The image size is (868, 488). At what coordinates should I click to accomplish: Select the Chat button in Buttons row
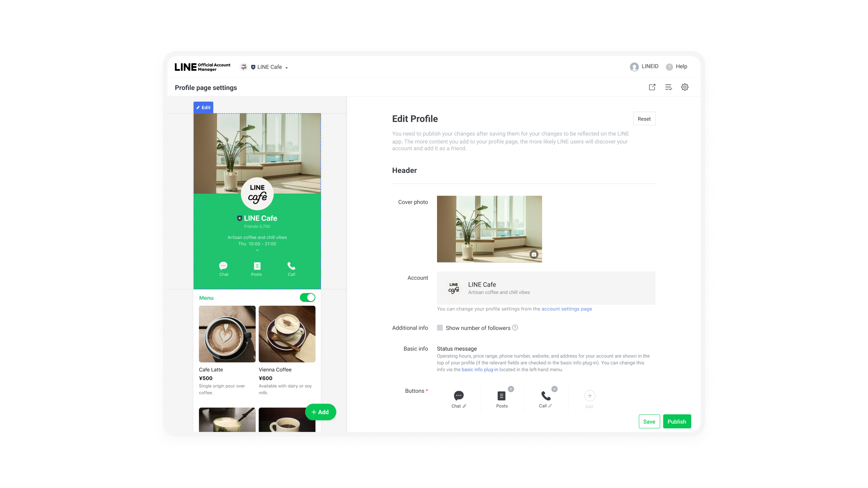(x=459, y=399)
